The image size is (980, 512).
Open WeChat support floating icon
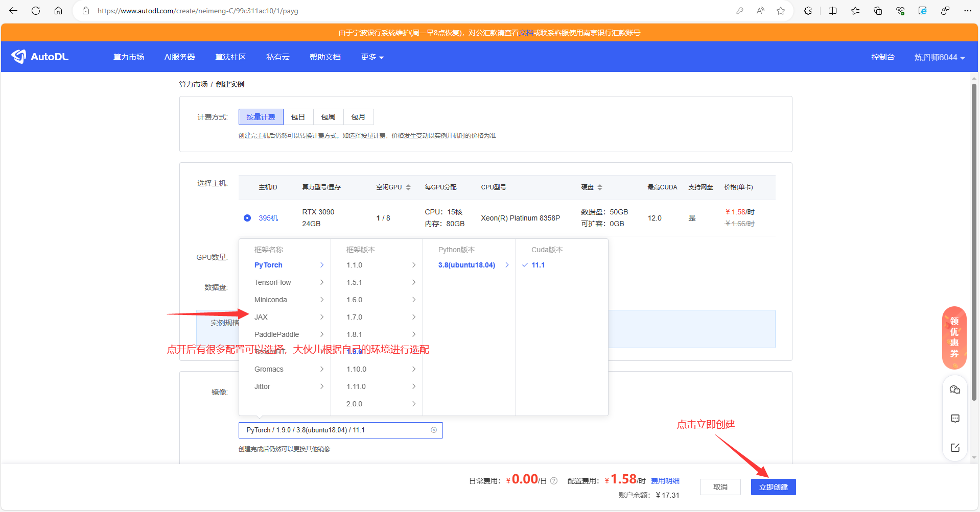point(954,390)
